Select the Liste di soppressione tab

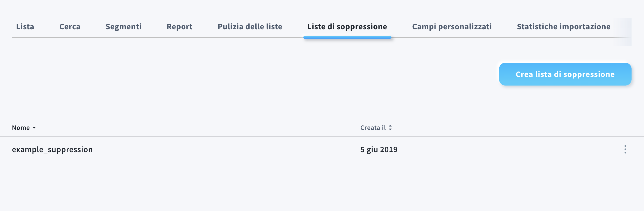(x=347, y=27)
